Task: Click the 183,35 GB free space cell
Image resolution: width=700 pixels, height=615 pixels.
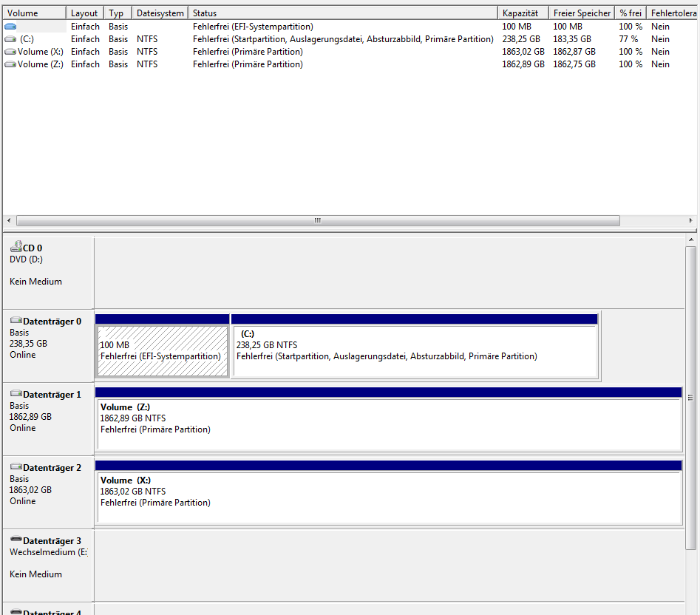Action: point(572,39)
